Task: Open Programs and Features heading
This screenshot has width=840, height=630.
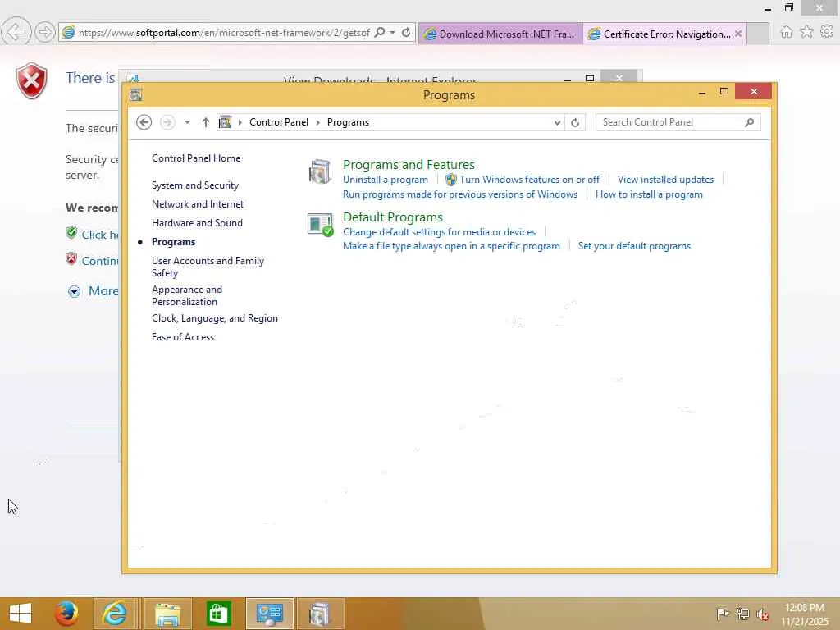Action: [x=409, y=164]
